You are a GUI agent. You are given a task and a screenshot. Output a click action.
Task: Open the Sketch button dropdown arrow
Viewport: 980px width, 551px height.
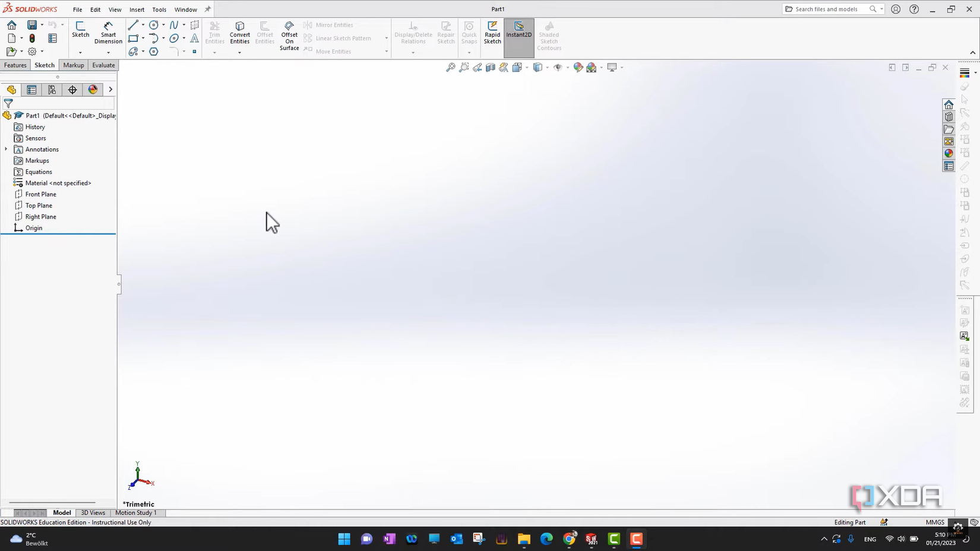click(80, 52)
